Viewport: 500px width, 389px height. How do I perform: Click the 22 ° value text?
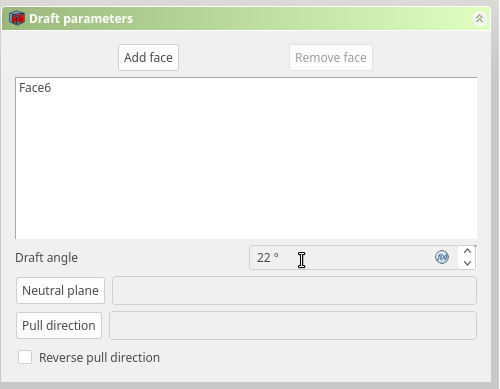[268, 257]
